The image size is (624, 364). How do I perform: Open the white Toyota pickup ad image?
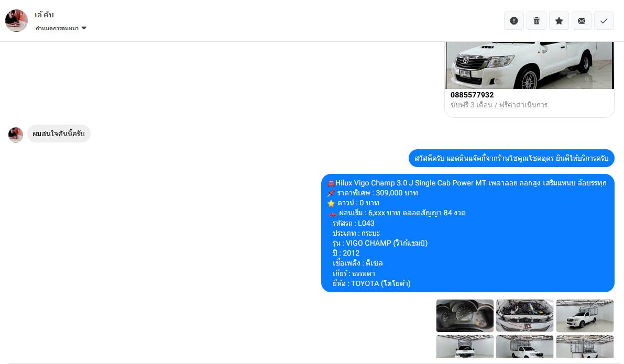point(529,65)
